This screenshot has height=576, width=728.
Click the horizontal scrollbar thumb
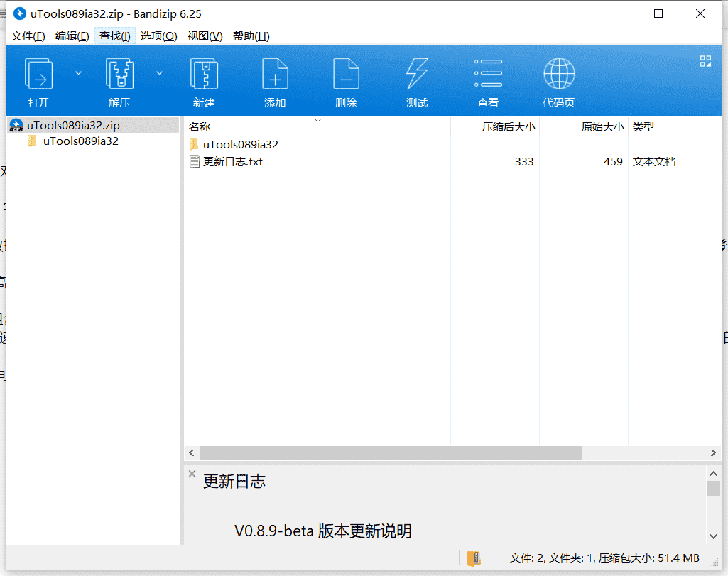point(391,452)
